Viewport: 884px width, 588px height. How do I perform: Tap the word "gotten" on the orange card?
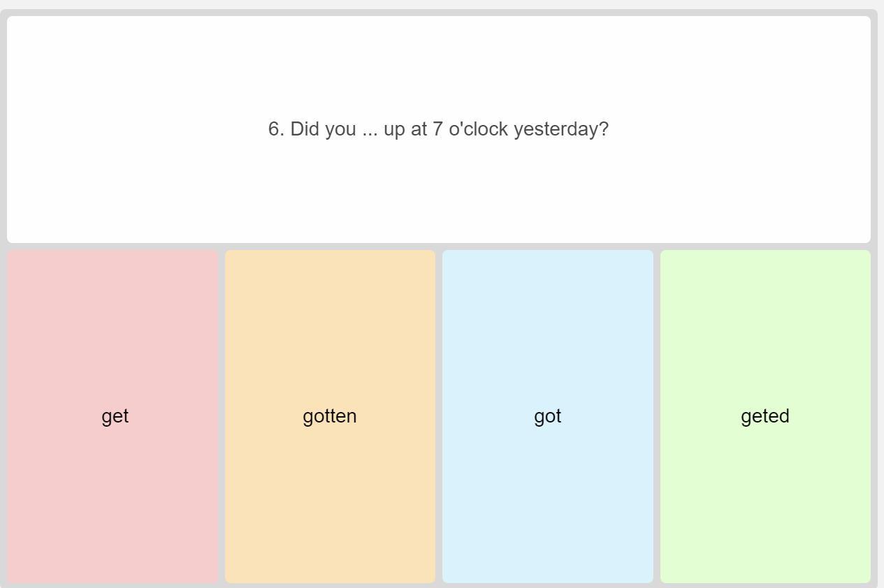[x=330, y=416]
